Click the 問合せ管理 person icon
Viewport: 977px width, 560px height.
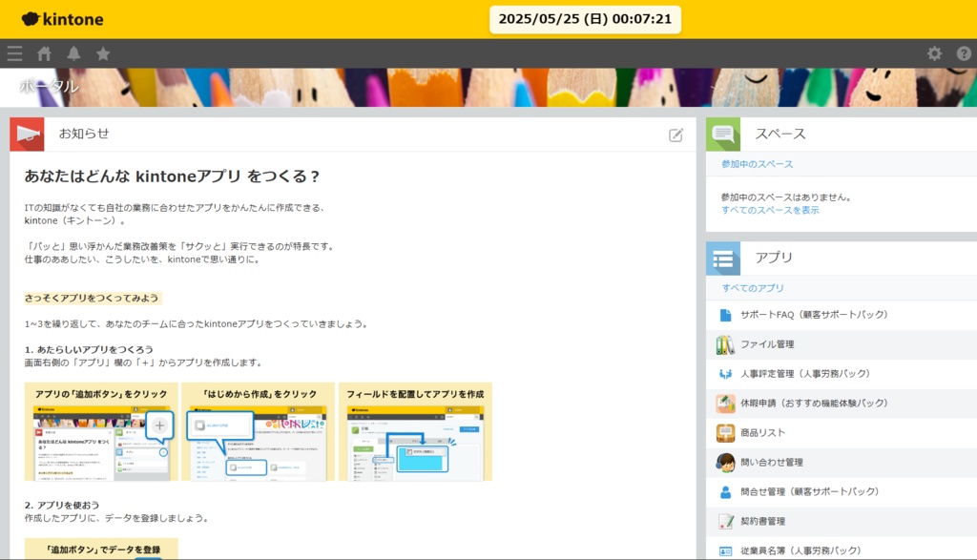pos(725,492)
